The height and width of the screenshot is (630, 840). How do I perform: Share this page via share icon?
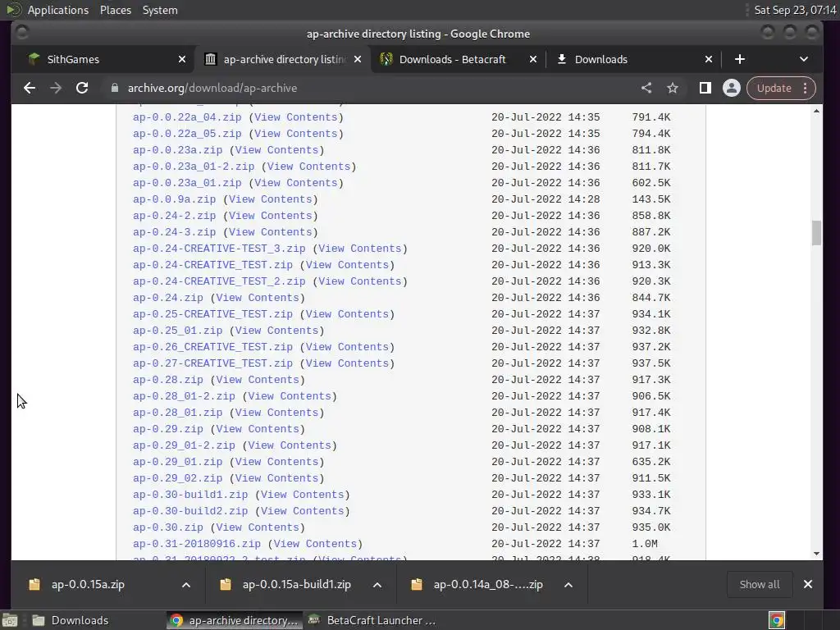point(646,88)
